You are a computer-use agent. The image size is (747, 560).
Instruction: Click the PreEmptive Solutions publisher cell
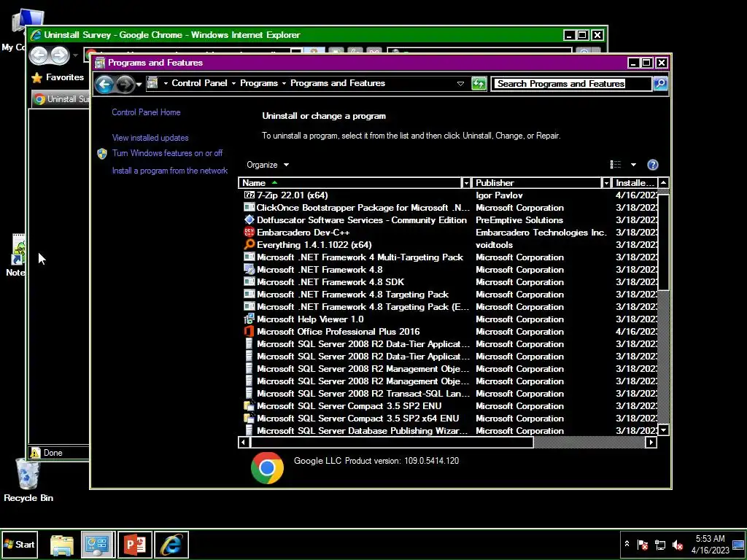(x=519, y=220)
